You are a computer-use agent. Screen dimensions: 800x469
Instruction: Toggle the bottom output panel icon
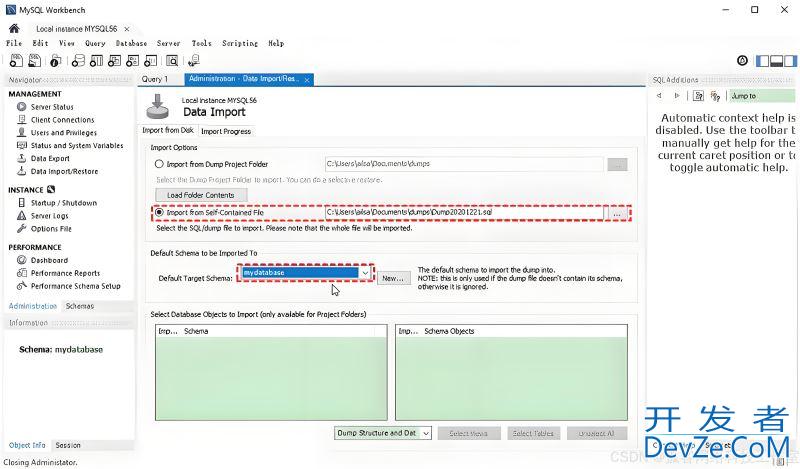pos(777,61)
